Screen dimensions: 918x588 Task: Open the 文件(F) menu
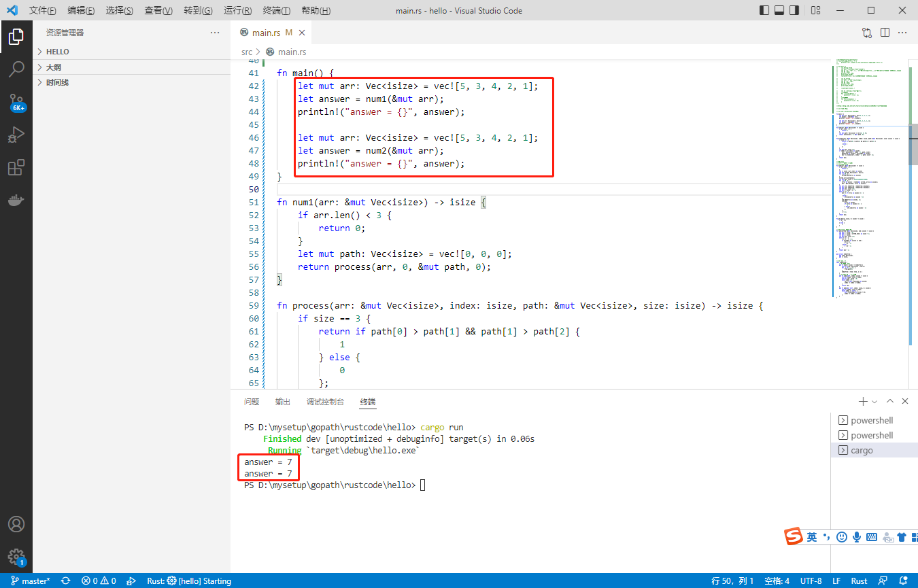(x=43, y=11)
